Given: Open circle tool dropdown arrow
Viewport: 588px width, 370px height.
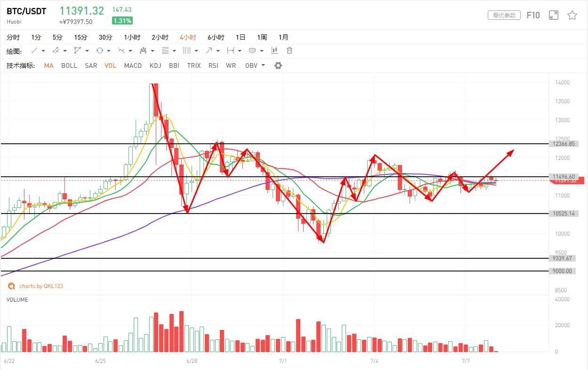Looking at the screenshot, I should [109, 51].
